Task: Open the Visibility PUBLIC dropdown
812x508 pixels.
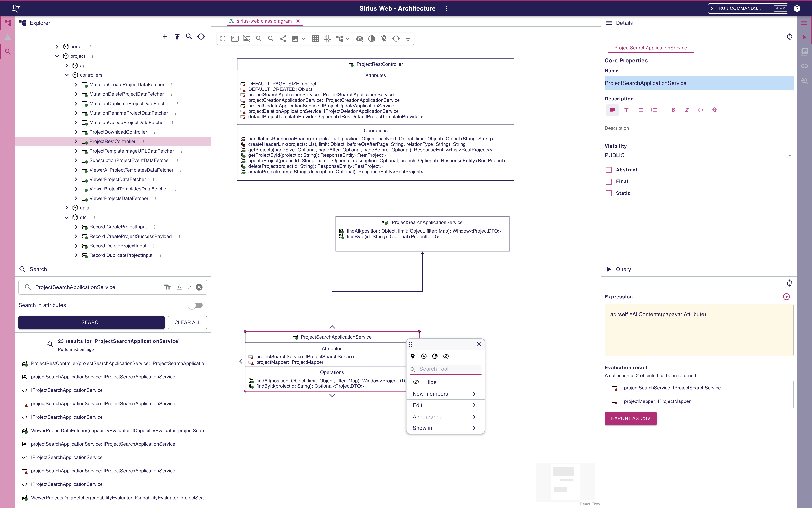Action: pos(699,155)
